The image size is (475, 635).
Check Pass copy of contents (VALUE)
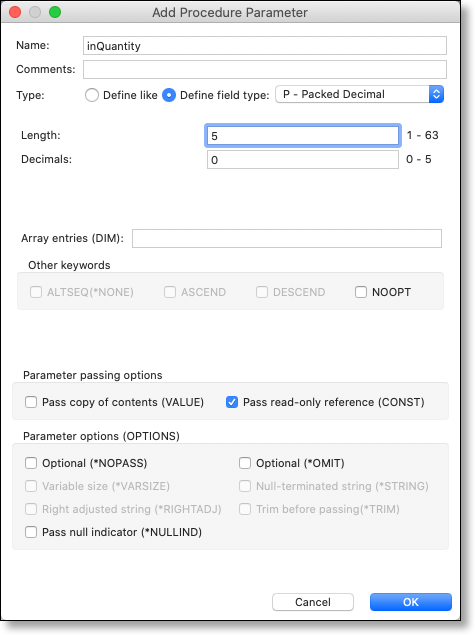[x=31, y=402]
